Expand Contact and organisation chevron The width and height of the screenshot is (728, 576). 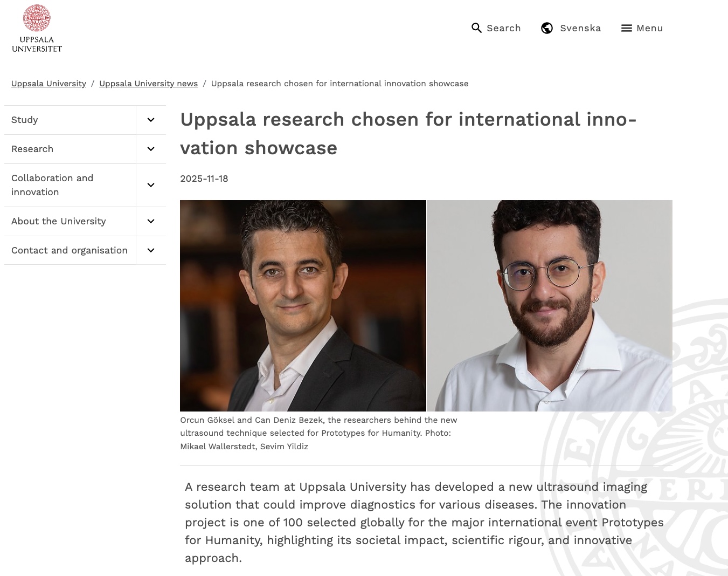[151, 250]
